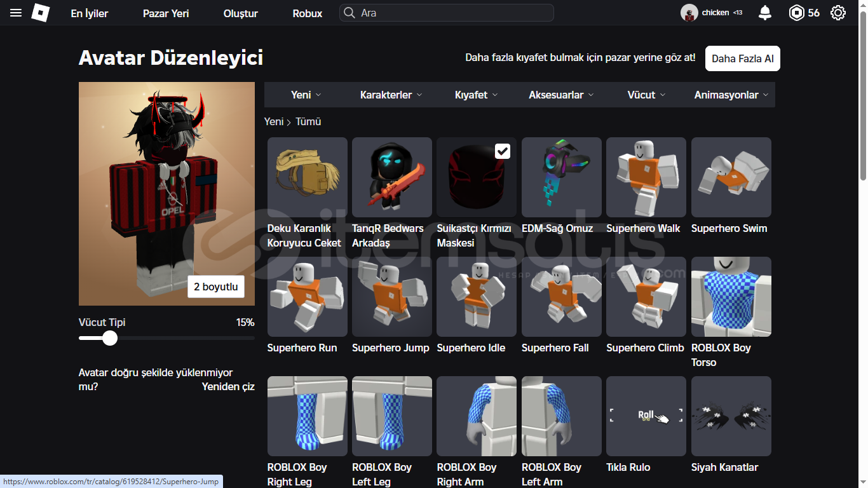The width and height of the screenshot is (868, 488).
Task: Click inside the Ara search field
Action: (x=447, y=13)
